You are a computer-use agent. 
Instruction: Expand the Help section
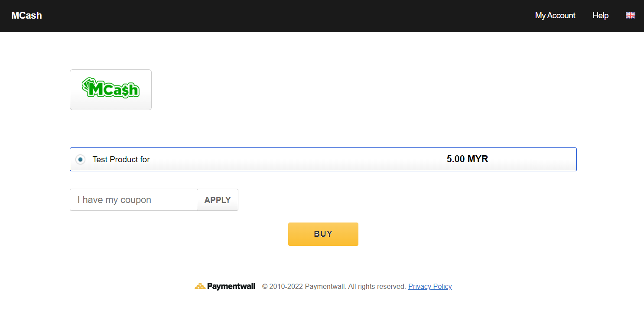pyautogui.click(x=601, y=15)
